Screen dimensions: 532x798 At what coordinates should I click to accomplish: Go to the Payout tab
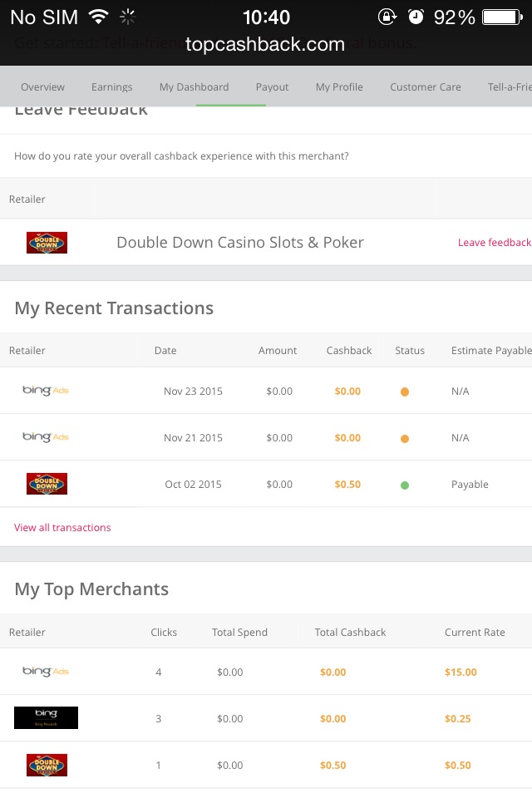pyautogui.click(x=273, y=87)
